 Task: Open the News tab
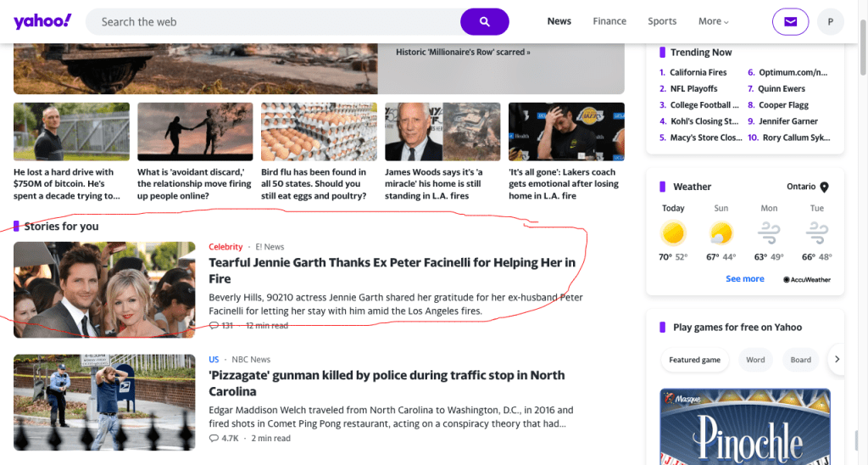(559, 21)
